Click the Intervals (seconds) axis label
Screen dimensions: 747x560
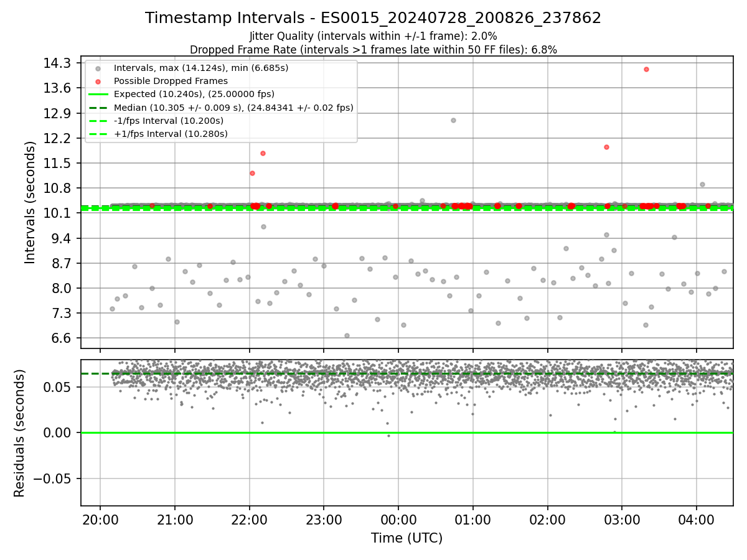31,202
